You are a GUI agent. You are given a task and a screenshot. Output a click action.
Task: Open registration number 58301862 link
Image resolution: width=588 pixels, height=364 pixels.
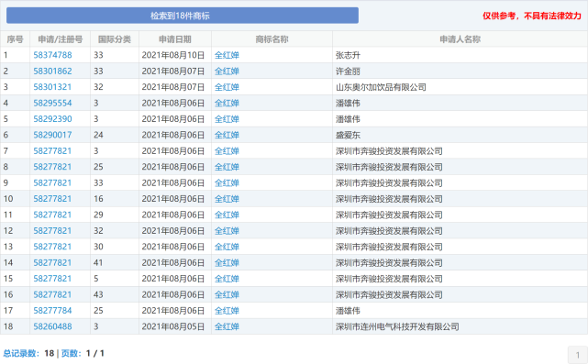pos(52,72)
